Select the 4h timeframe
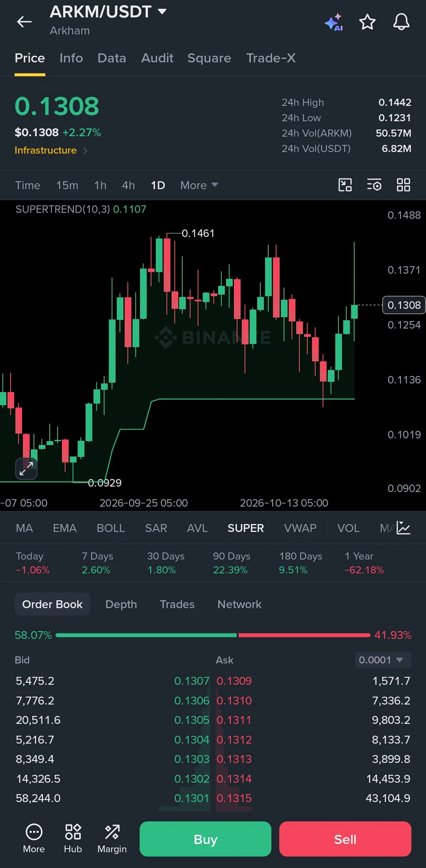 (x=129, y=185)
